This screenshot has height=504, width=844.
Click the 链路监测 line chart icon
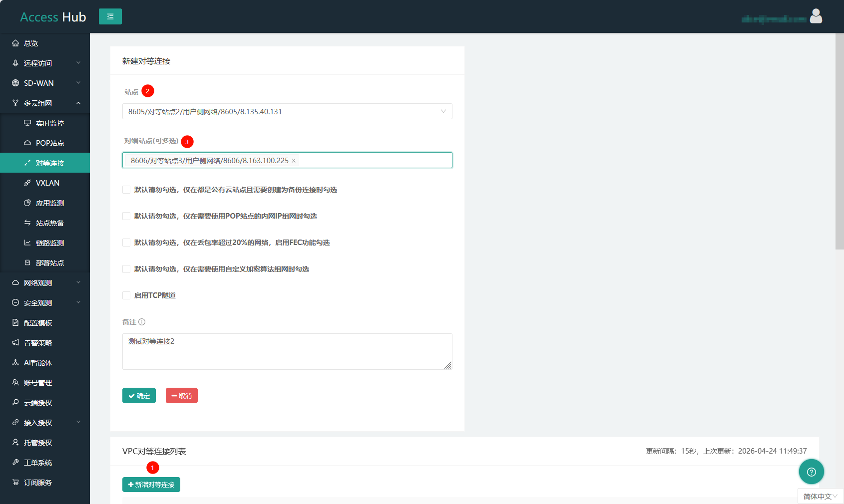click(27, 243)
